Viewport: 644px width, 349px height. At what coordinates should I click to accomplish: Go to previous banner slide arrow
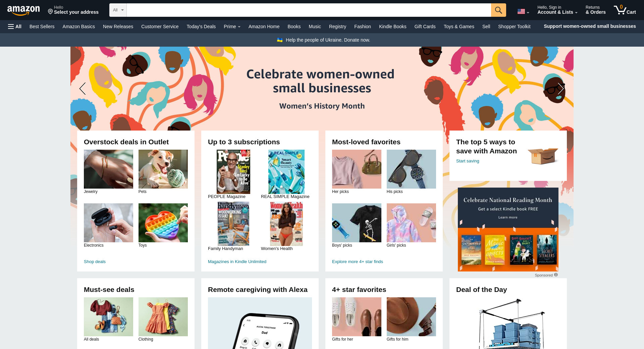tap(83, 89)
